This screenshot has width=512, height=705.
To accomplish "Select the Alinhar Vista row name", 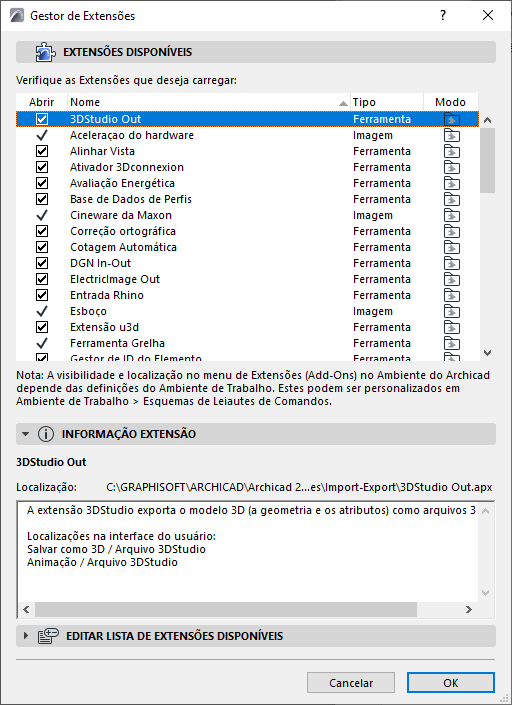I will [x=102, y=151].
